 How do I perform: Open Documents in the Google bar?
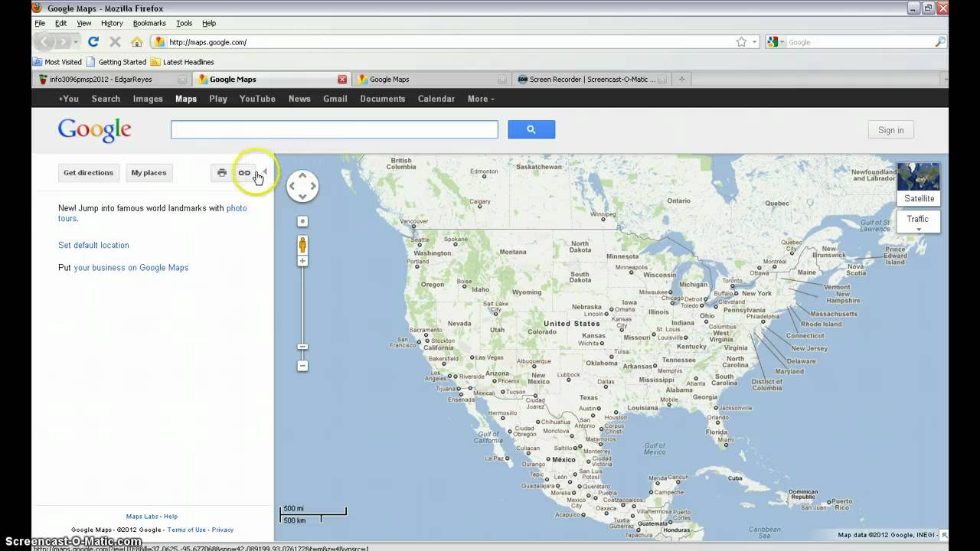tap(383, 99)
